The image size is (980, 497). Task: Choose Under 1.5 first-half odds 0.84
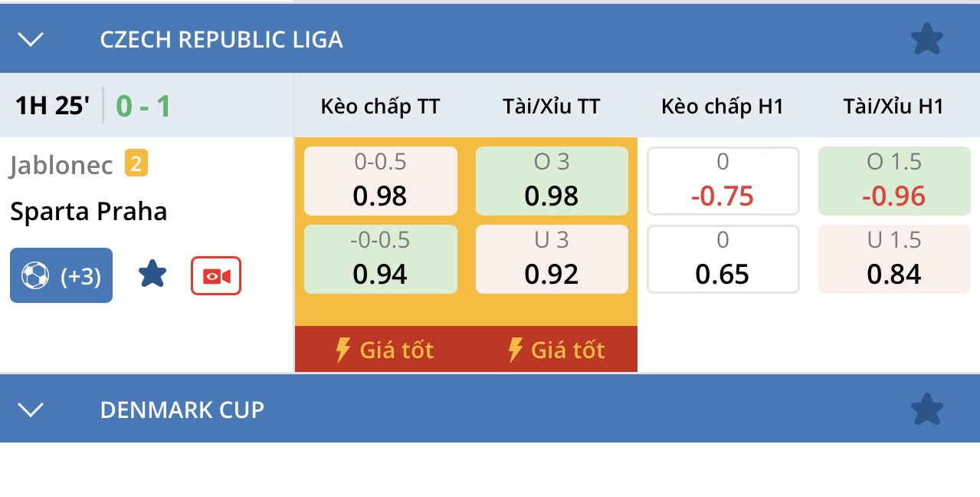[893, 259]
